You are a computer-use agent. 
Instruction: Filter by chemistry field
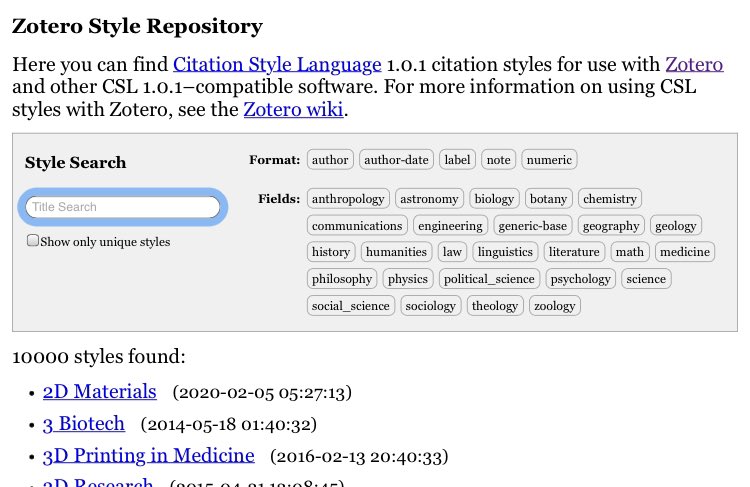coord(610,199)
